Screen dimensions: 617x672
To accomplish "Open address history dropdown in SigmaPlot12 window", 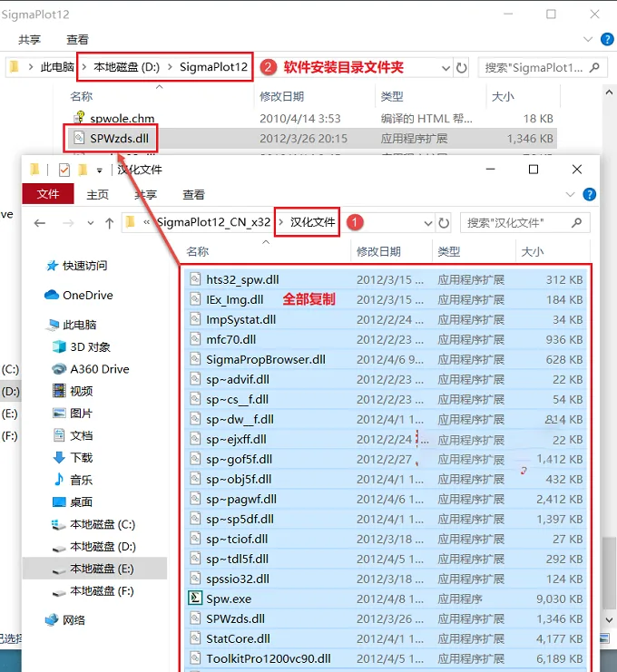I will pyautogui.click(x=446, y=68).
